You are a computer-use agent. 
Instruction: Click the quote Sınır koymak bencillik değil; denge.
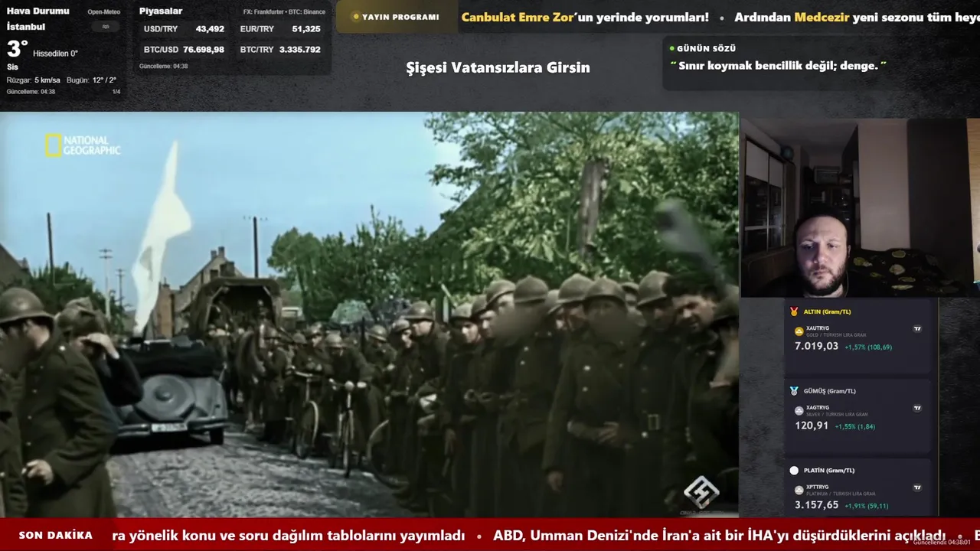778,66
